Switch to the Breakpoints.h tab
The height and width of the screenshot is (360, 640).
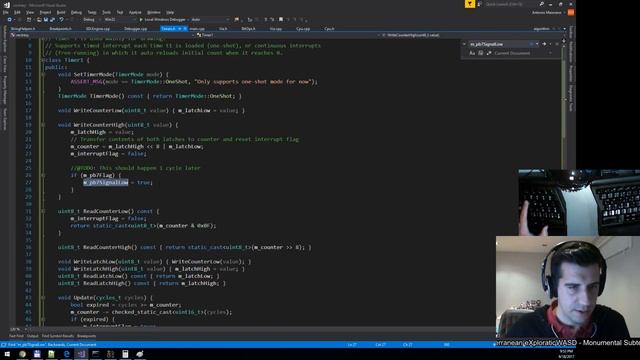point(60,29)
